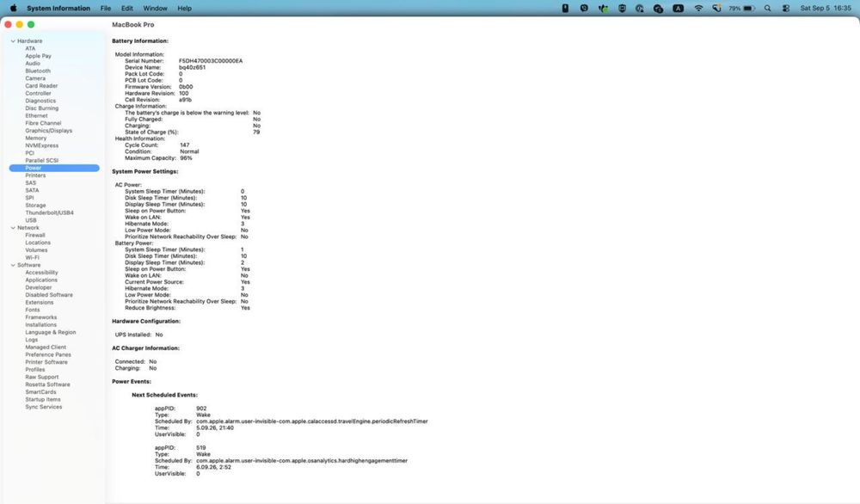The image size is (860, 504).
Task: Select NVMExpress in the sidebar
Action: click(41, 145)
